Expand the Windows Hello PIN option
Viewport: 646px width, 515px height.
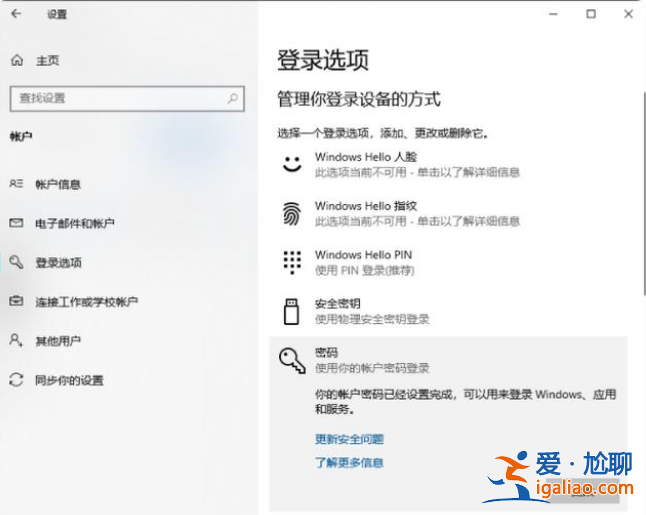pyautogui.click(x=448, y=262)
